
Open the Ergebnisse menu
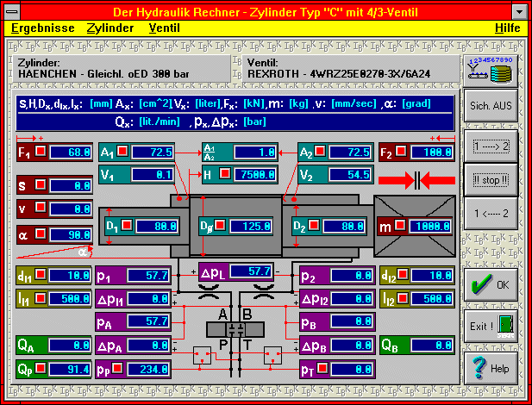[43, 28]
